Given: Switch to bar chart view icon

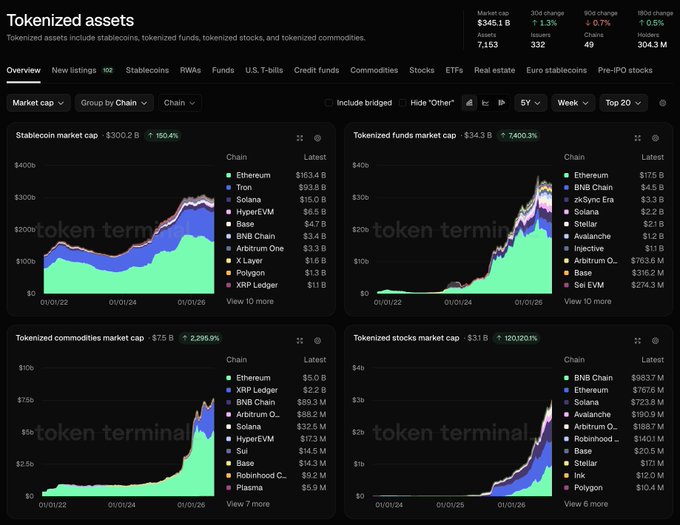Looking at the screenshot, I should click(x=501, y=103).
